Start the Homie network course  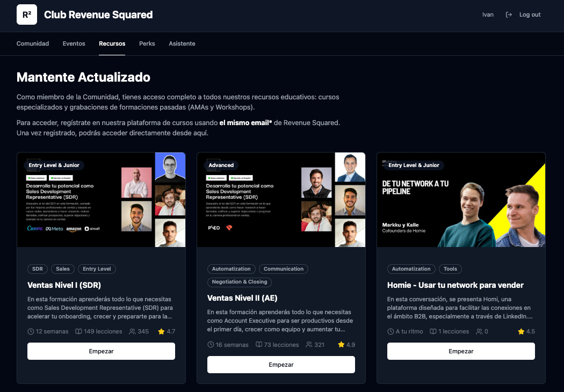click(x=461, y=351)
